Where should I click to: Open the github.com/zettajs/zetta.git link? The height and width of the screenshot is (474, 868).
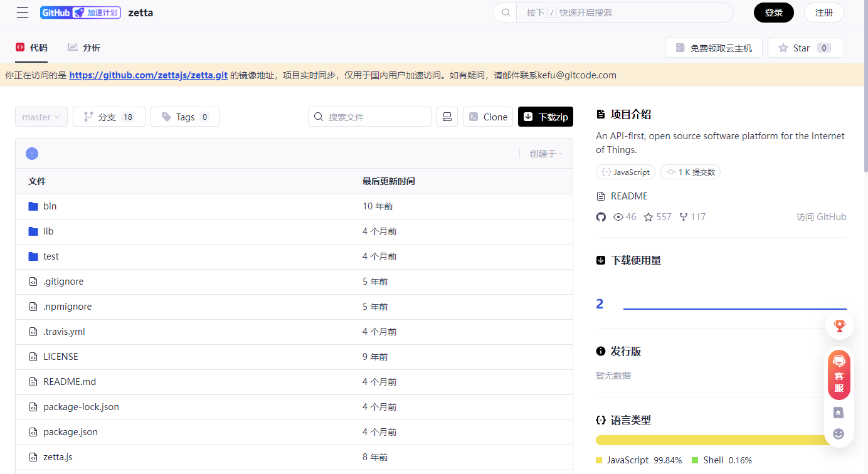point(148,75)
